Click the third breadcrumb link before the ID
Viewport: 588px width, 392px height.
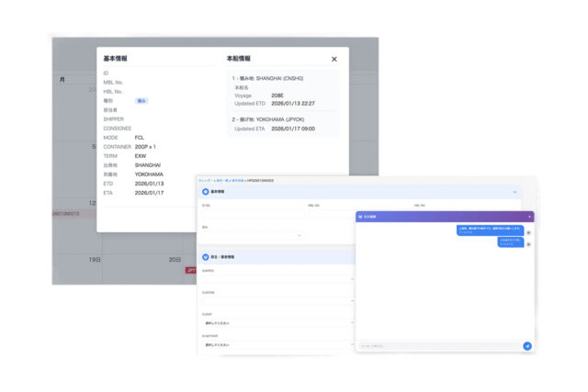(x=237, y=180)
